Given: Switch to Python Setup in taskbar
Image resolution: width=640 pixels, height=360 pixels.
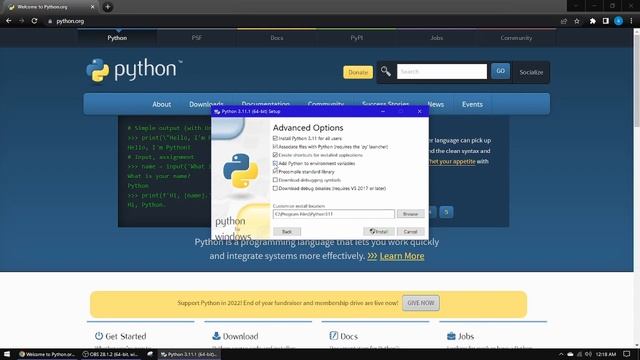Looking at the screenshot, I should [189, 354].
